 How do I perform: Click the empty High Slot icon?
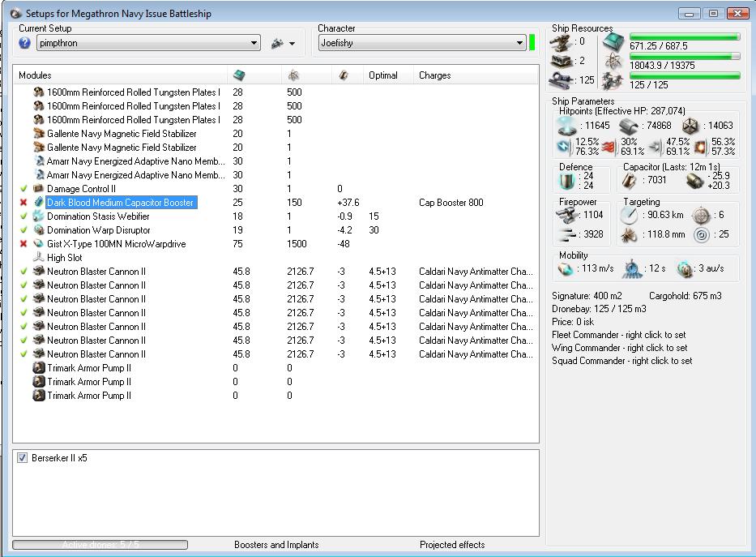coord(38,258)
